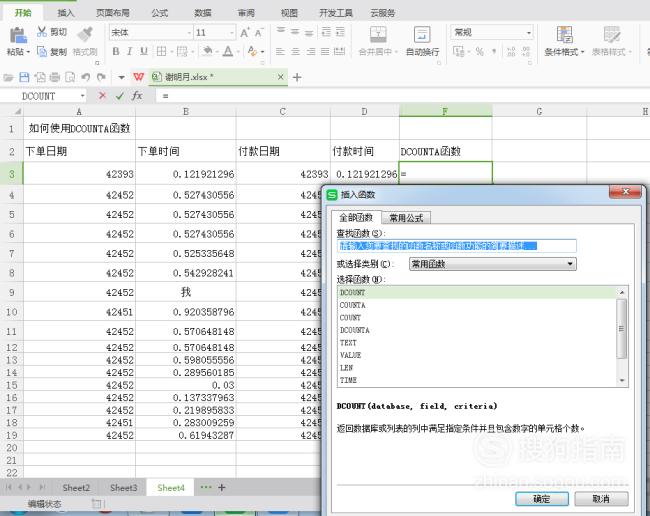Apply percent style format

pyautogui.click(x=480, y=51)
